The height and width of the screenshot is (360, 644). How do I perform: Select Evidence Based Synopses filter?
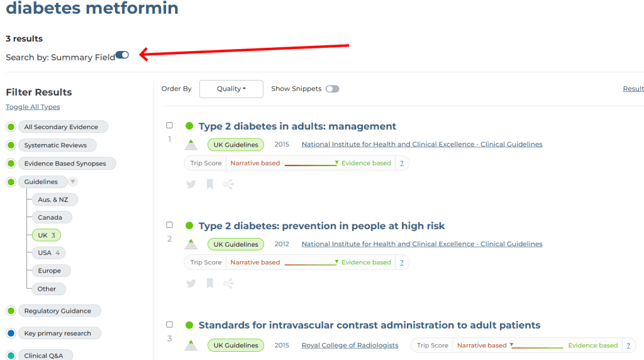pos(65,164)
